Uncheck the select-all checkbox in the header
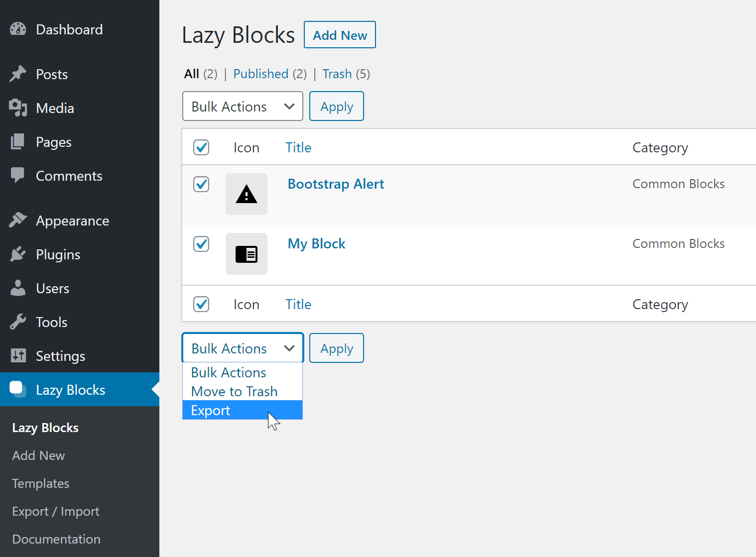The width and height of the screenshot is (756, 557). 201,147
